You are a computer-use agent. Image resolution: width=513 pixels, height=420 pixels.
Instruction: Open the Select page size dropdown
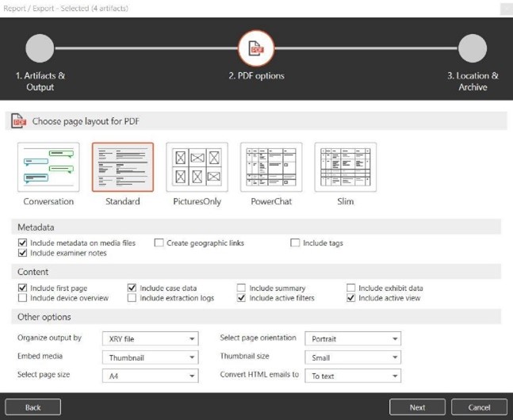pos(150,376)
